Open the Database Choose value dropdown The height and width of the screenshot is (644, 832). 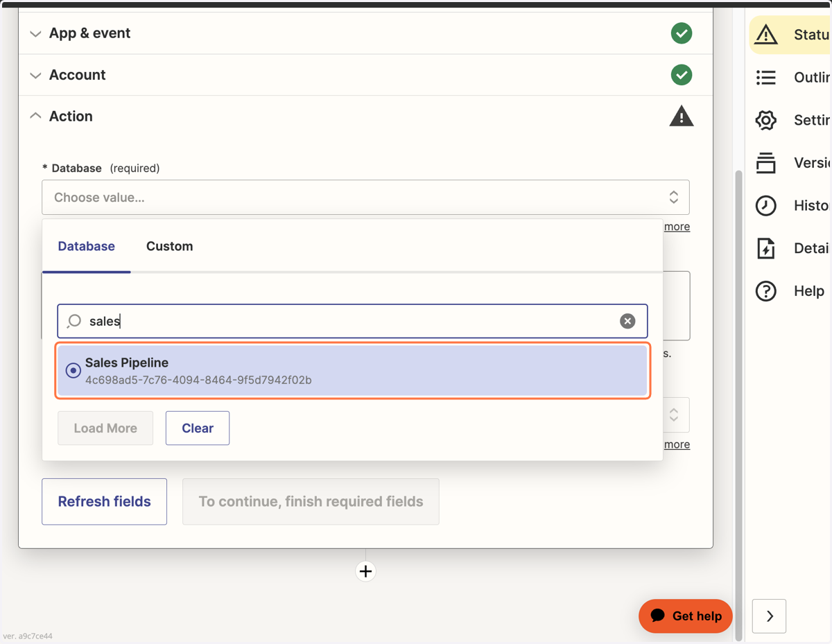pos(365,198)
